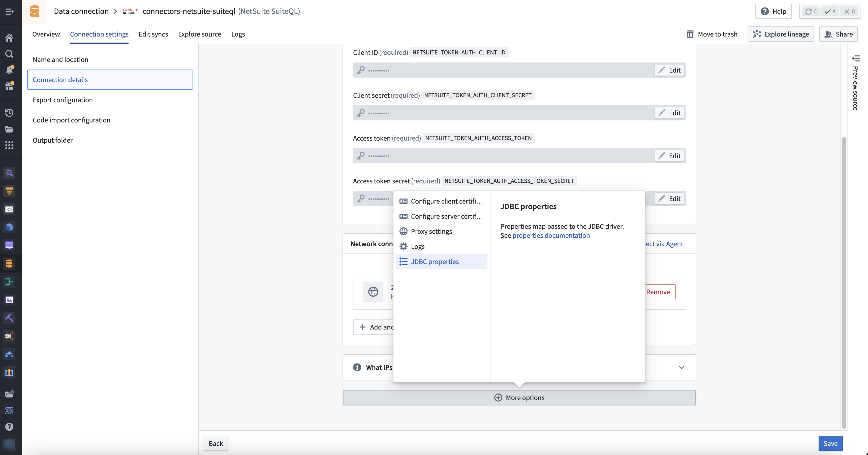Click the gift box icon in sidebar

tap(9, 86)
